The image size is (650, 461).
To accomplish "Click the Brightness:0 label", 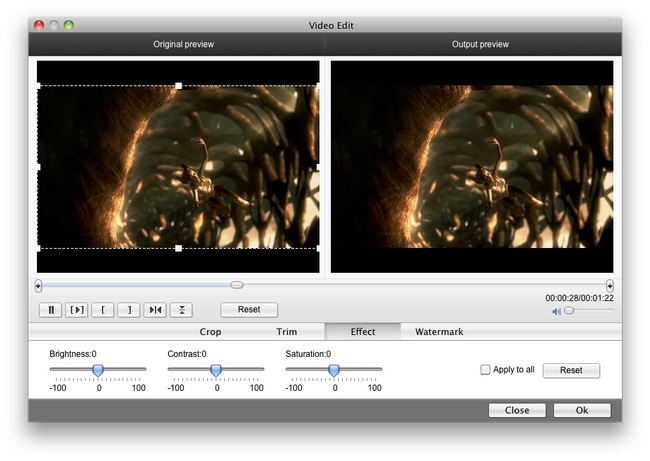I will click(73, 354).
